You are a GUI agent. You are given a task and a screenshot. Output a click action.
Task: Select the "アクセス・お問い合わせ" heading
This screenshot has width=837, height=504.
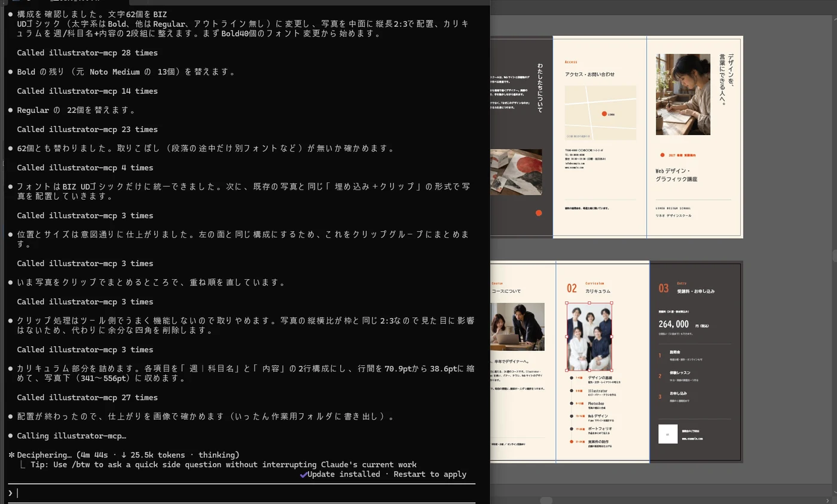(589, 75)
